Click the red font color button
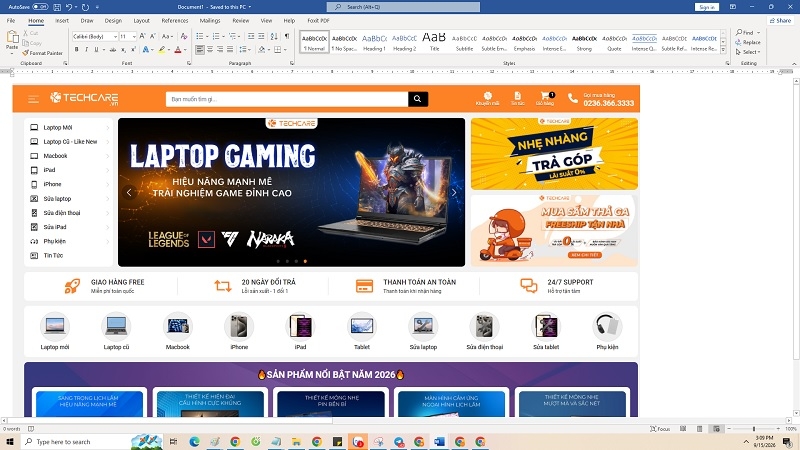Image resolution: width=800 pixels, height=450 pixels. [178, 49]
